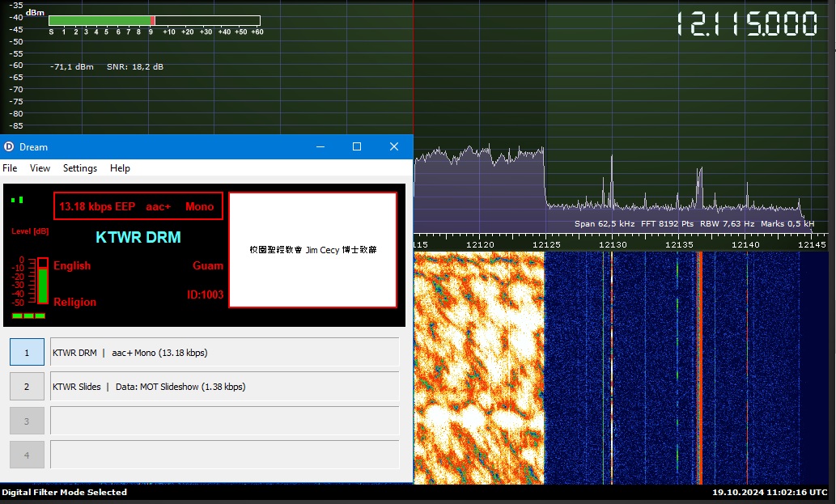Image resolution: width=836 pixels, height=504 pixels.
Task: Click 12135 on the frequency scale
Action: pyautogui.click(x=679, y=244)
